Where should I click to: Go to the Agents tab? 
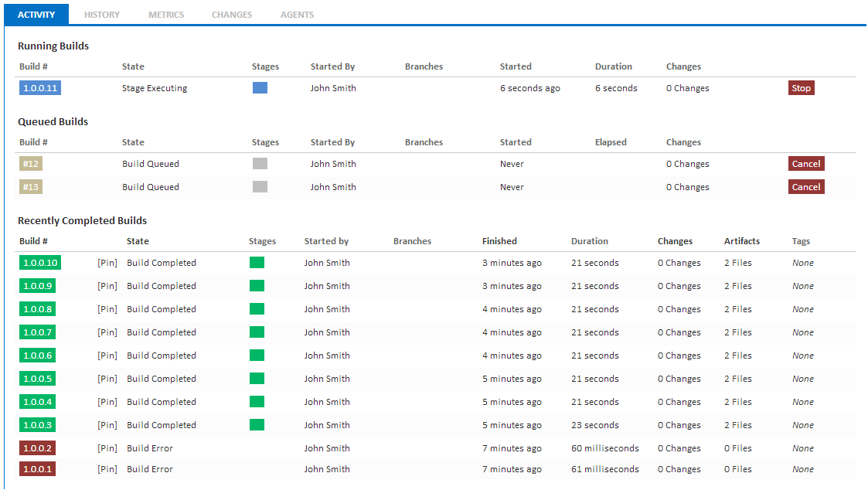[x=297, y=15]
